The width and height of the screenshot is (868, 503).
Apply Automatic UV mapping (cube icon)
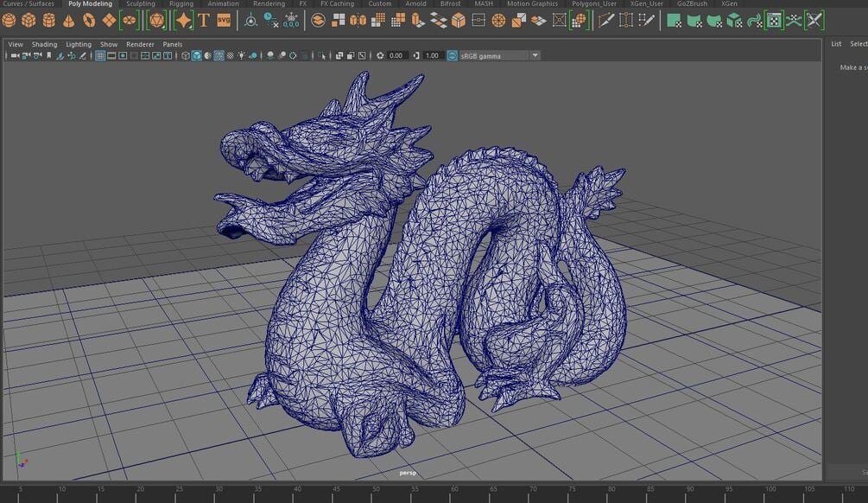[x=734, y=21]
